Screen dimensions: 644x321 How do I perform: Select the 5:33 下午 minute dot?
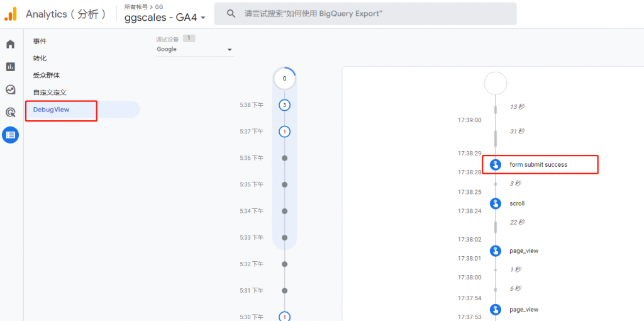285,237
